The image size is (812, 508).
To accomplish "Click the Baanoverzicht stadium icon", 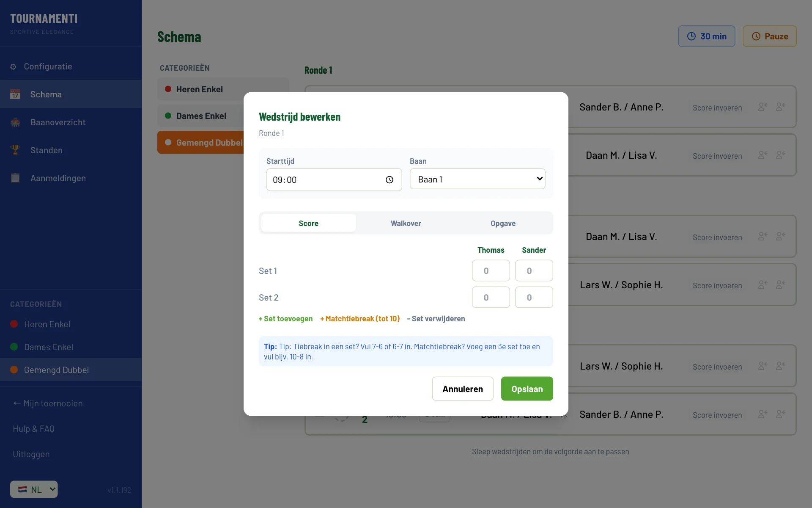I will pos(15,122).
